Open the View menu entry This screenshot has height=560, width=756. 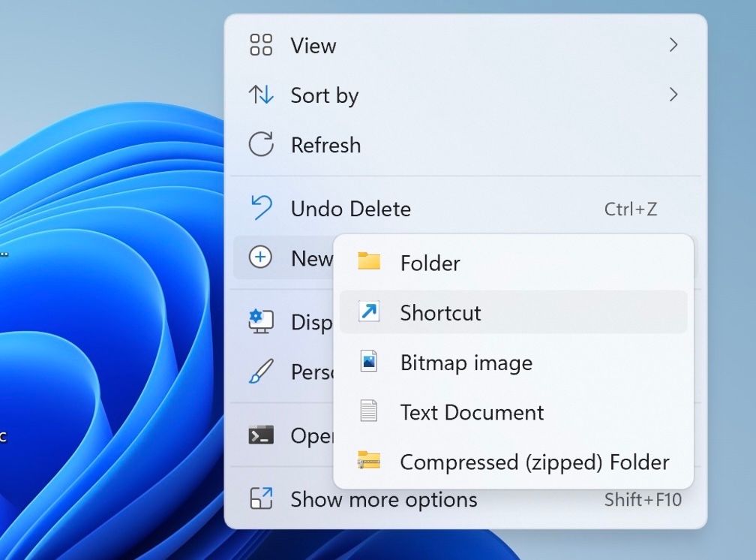click(466, 45)
